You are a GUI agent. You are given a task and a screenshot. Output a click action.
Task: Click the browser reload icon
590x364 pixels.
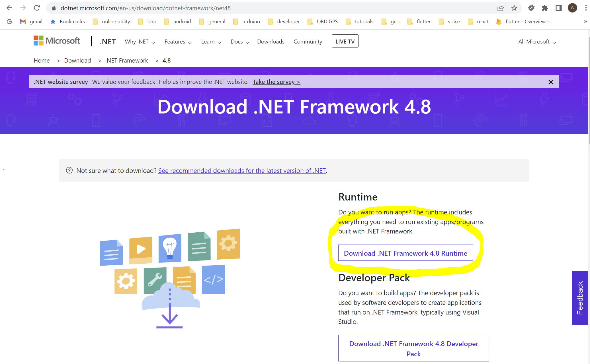[37, 8]
